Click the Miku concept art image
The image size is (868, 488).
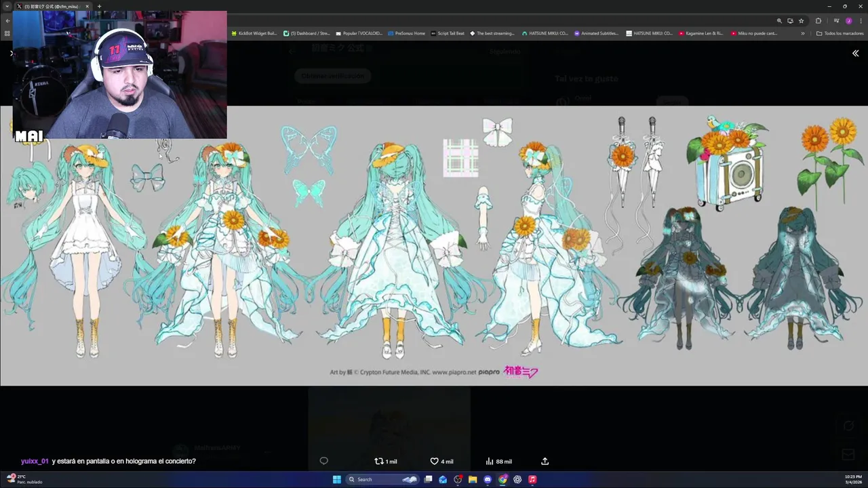(434, 245)
